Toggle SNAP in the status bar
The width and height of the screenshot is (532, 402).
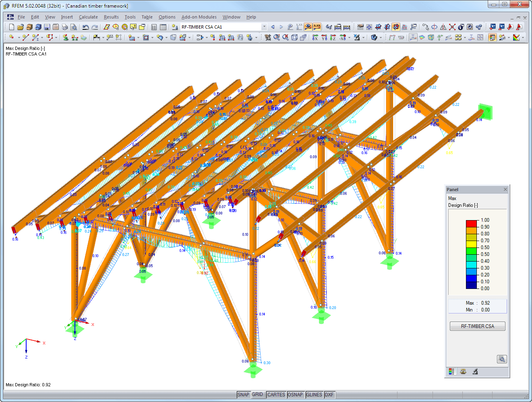244,395
